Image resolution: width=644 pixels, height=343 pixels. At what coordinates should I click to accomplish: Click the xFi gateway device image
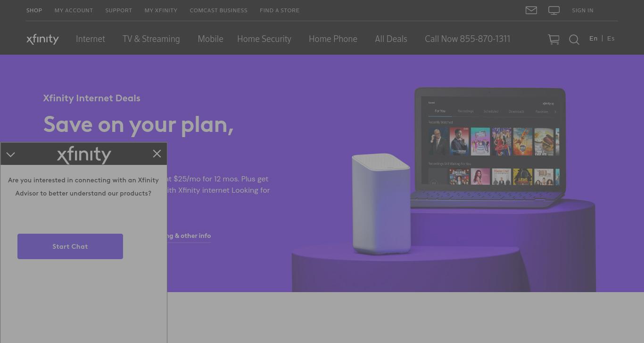click(381, 204)
